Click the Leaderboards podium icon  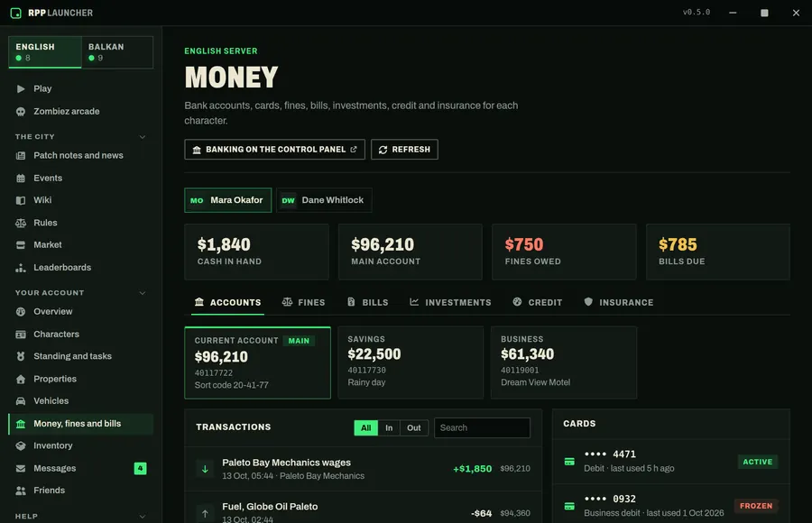(21, 268)
